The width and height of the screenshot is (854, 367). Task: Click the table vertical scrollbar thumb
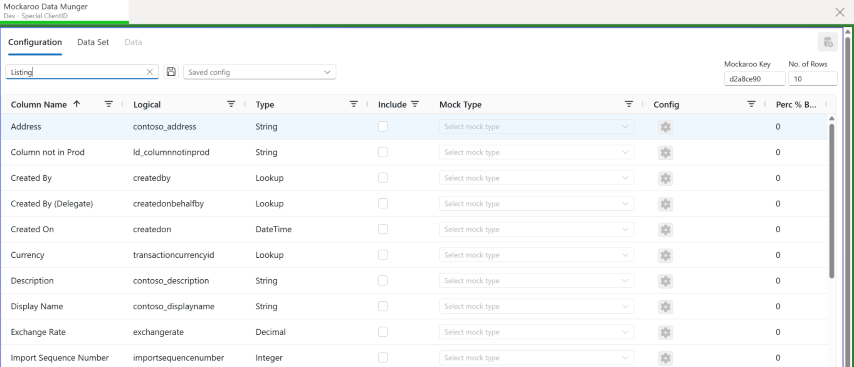(831, 201)
